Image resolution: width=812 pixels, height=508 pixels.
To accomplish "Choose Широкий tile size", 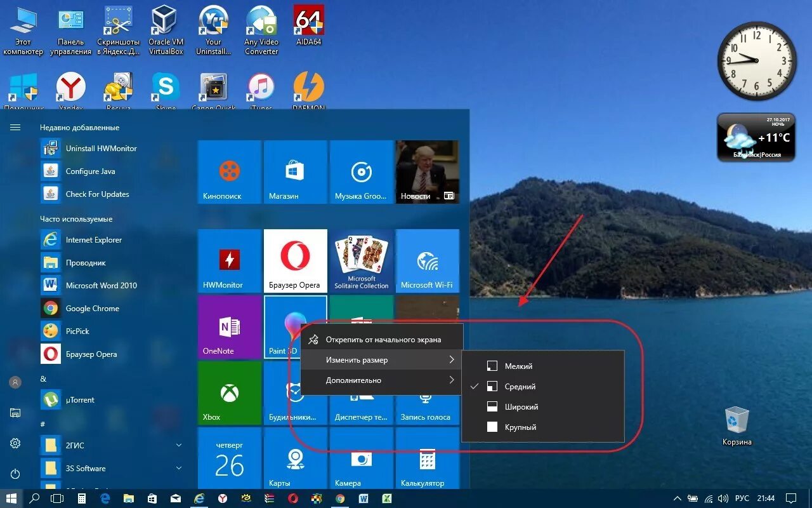I will [543, 407].
